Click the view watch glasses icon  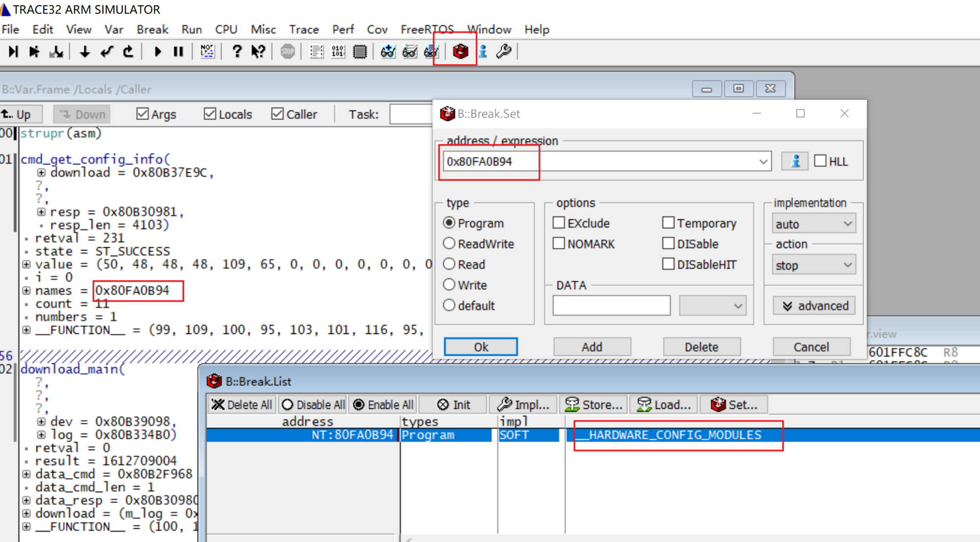pos(410,51)
